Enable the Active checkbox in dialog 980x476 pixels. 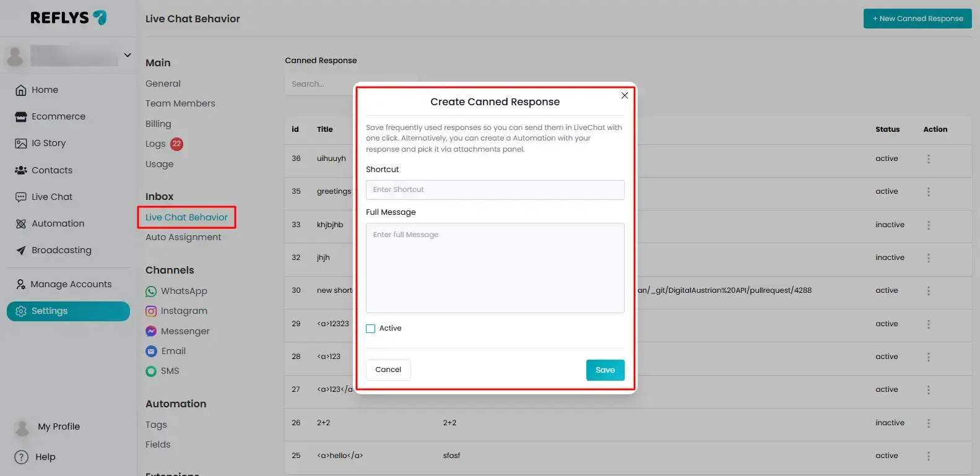371,329
